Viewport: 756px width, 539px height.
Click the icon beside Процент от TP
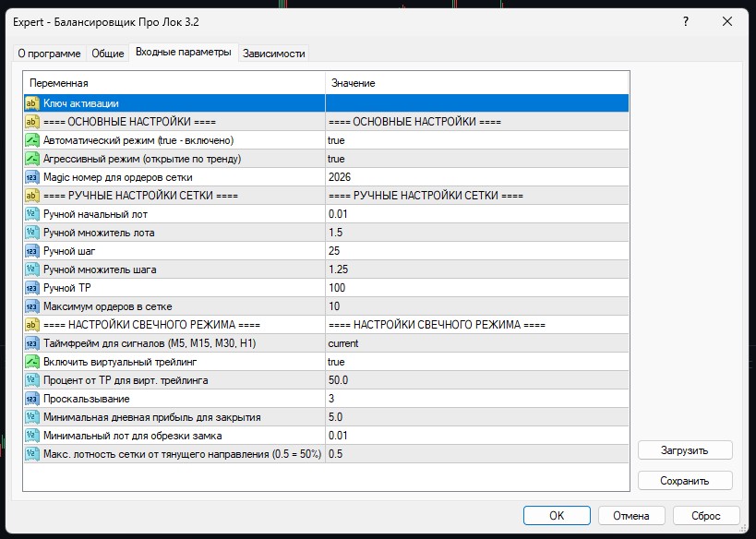coord(31,380)
